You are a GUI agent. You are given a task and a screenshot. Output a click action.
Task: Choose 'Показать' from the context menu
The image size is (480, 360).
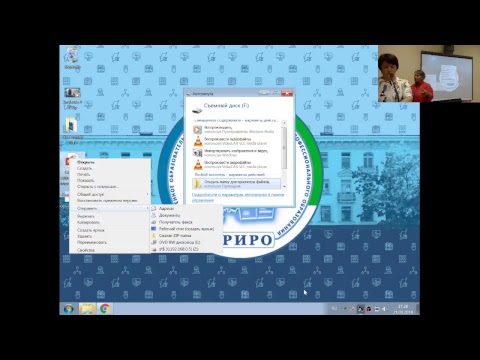click(x=110, y=180)
